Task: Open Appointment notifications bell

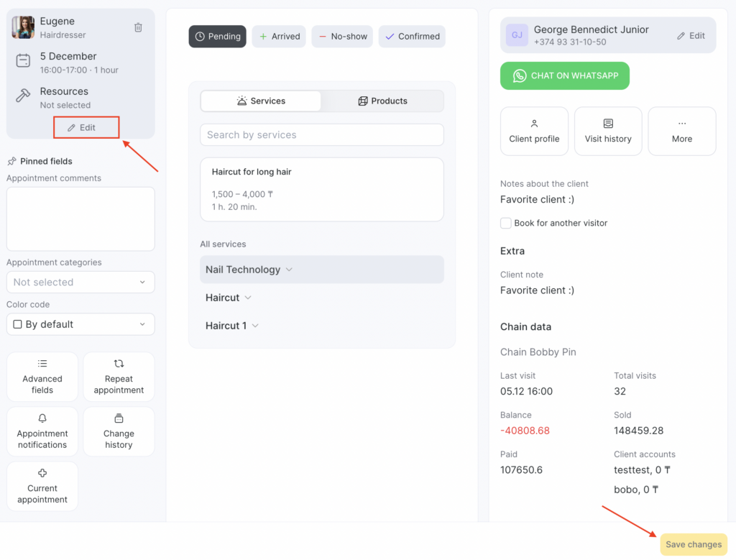Action: pyautogui.click(x=42, y=431)
